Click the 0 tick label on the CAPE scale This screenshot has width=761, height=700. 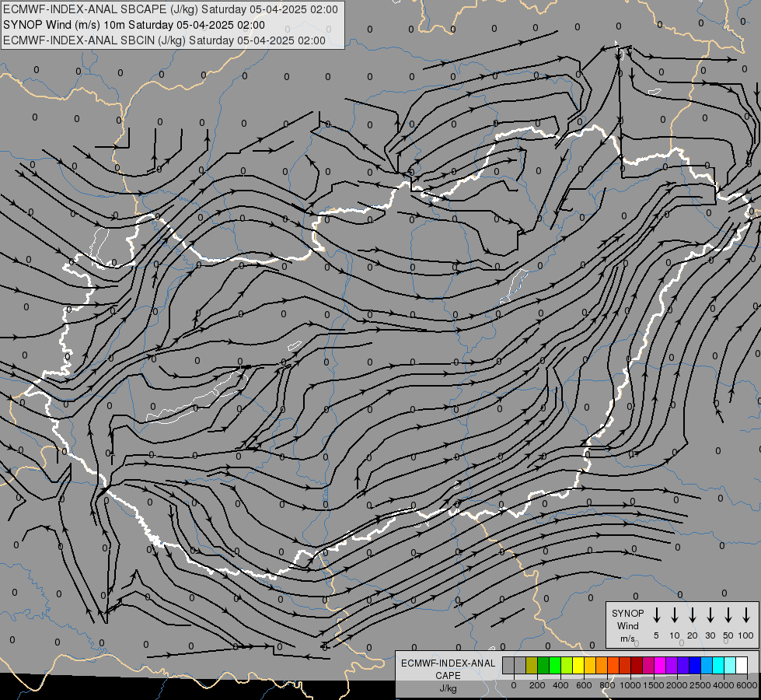(x=514, y=685)
